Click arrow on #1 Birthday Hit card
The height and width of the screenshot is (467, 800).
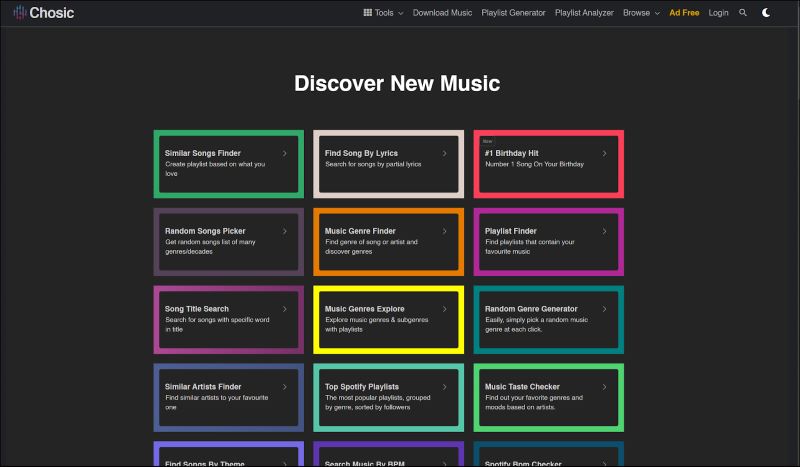pos(605,153)
